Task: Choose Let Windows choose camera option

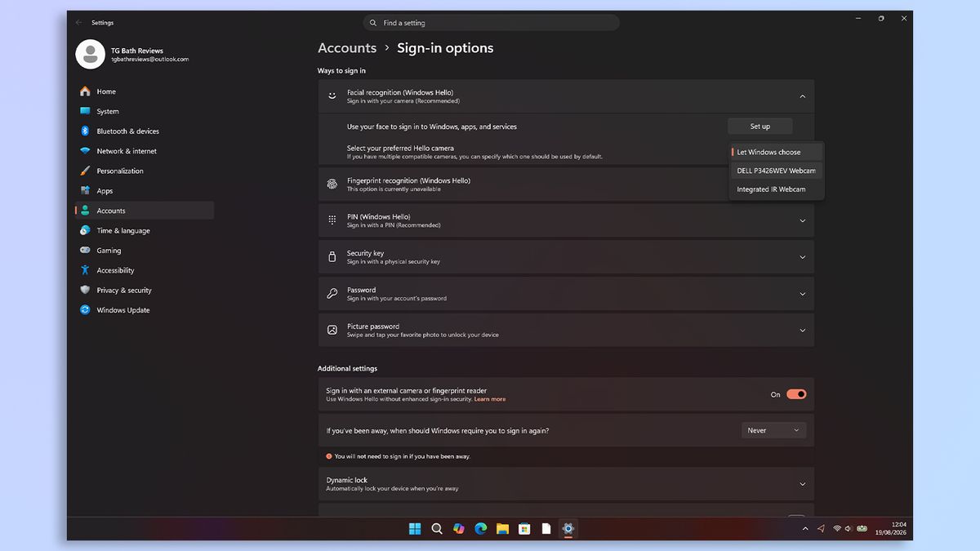Action: [x=776, y=152]
